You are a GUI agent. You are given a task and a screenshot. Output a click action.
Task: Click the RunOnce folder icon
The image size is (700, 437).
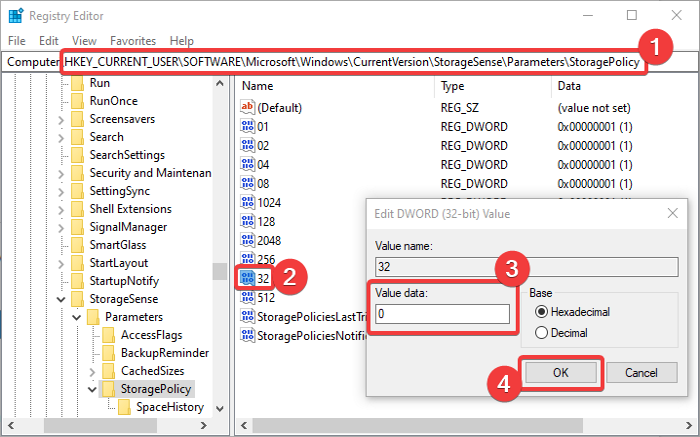click(x=77, y=101)
